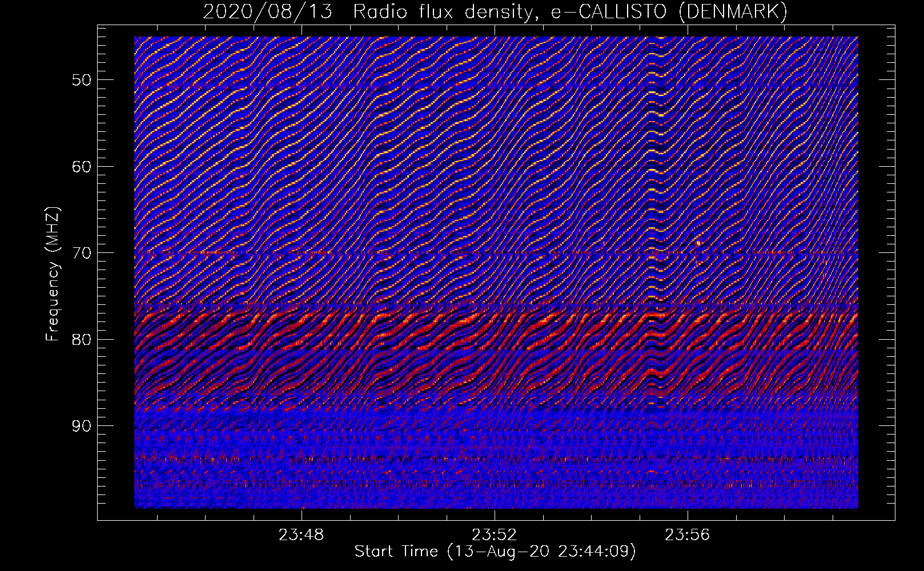Click the left axis tick label 90
Screen dimensions: 924x571
81,426
